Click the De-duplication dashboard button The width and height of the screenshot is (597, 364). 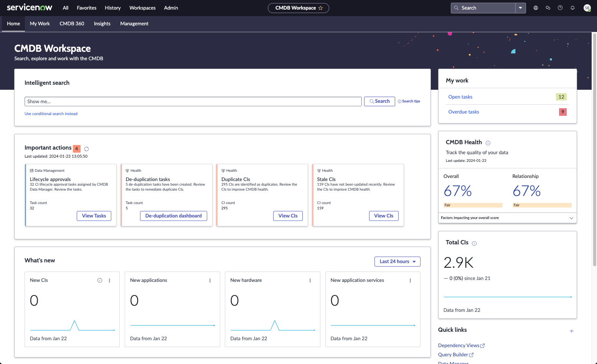[173, 216]
